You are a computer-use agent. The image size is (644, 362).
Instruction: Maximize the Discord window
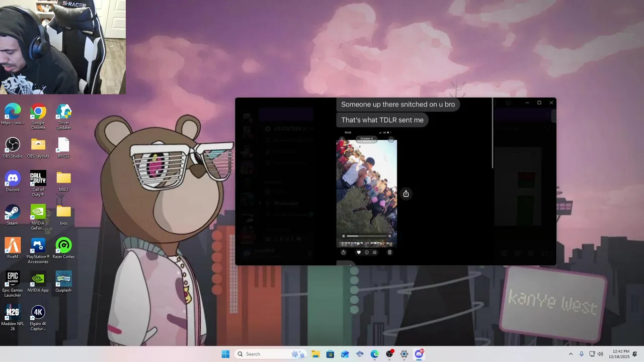[539, 103]
